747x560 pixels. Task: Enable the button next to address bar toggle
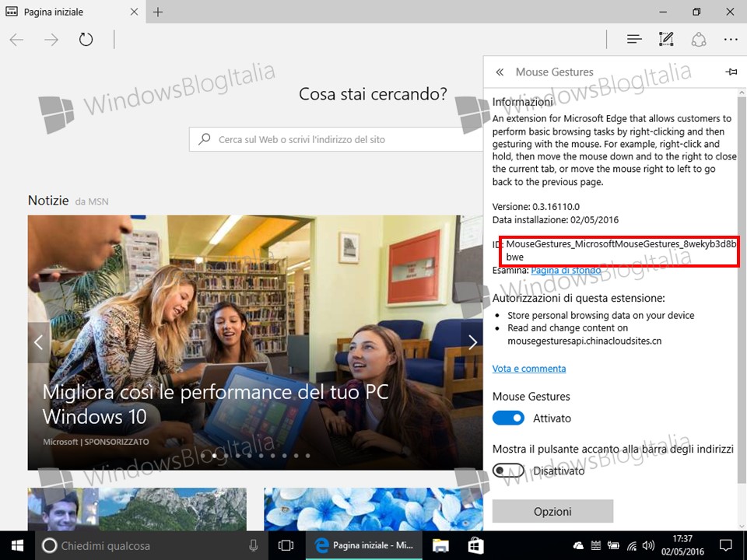[508, 471]
